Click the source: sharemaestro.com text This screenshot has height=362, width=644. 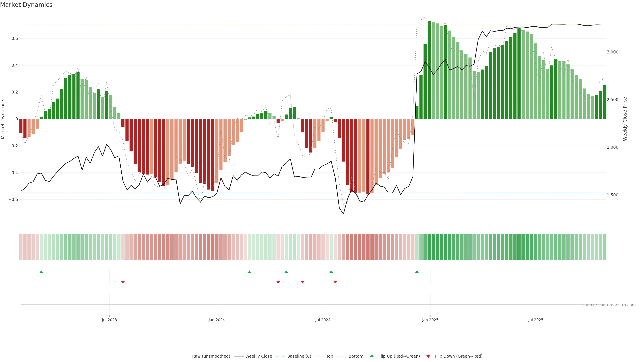point(609,305)
